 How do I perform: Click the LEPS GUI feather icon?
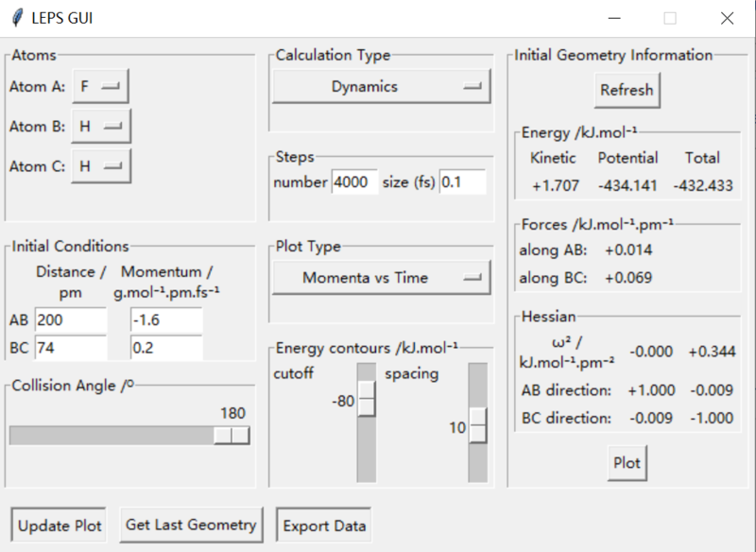point(16,18)
